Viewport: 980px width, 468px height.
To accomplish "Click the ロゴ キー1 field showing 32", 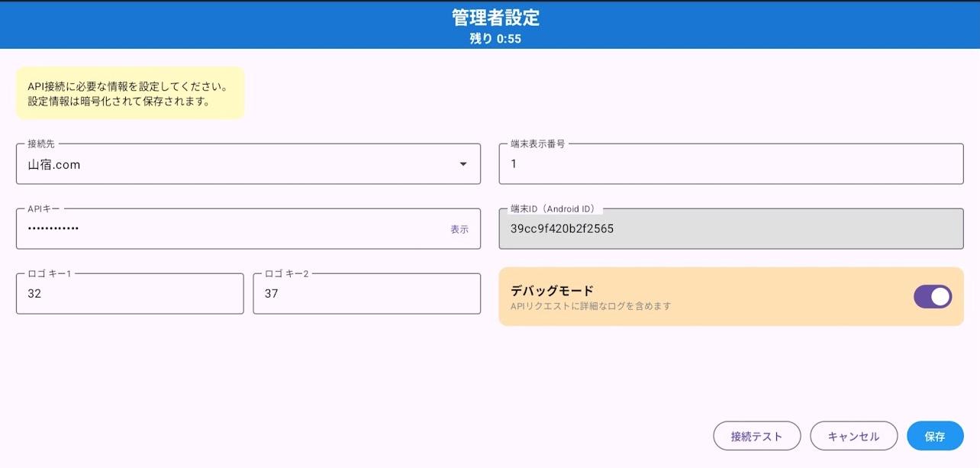I will tap(130, 293).
